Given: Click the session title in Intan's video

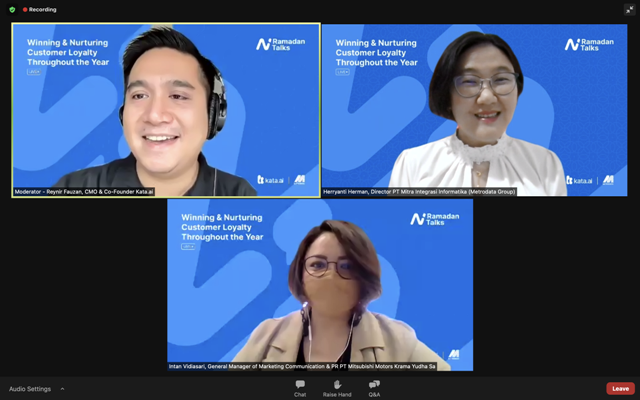Looking at the screenshot, I should point(222,227).
